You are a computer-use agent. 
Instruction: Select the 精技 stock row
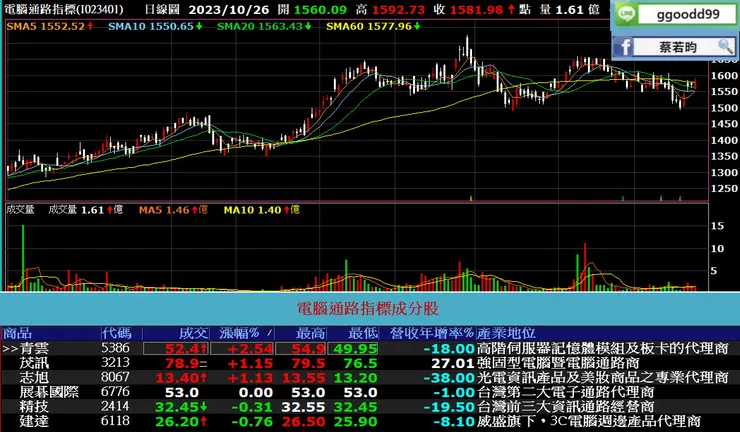tap(370, 407)
